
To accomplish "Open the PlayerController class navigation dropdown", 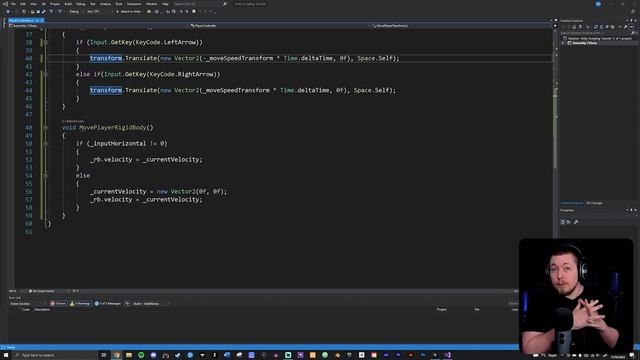I will (x=280, y=26).
